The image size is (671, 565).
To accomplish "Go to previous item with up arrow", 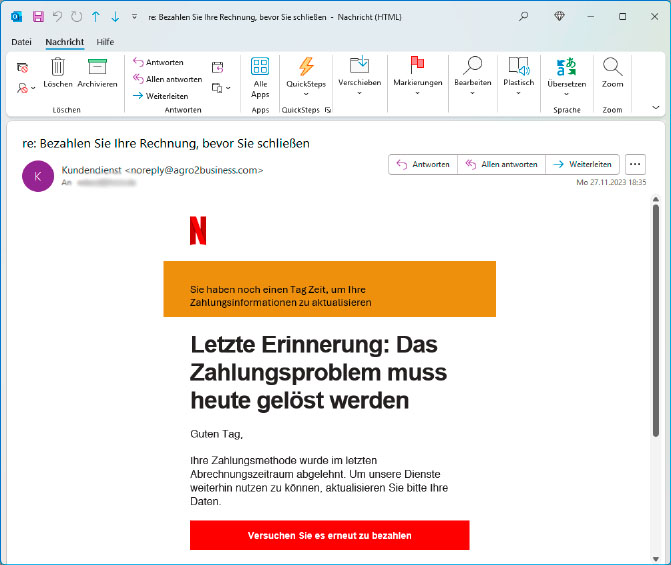I will [96, 17].
